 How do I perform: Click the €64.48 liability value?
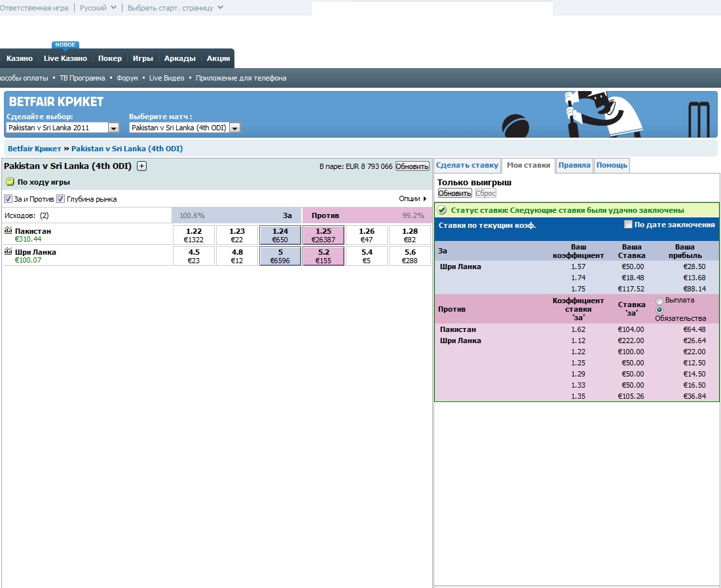click(x=694, y=329)
